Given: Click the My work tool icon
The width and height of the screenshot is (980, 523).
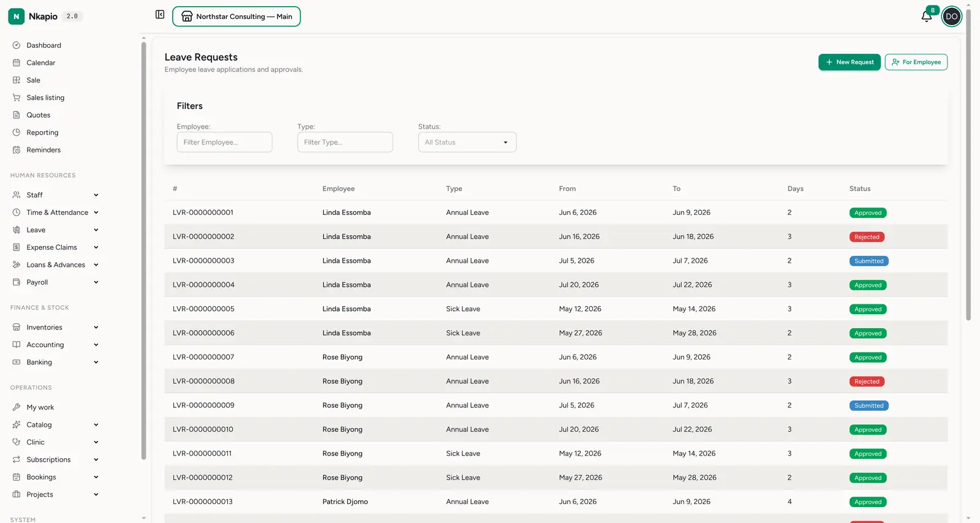Looking at the screenshot, I should click(x=17, y=407).
